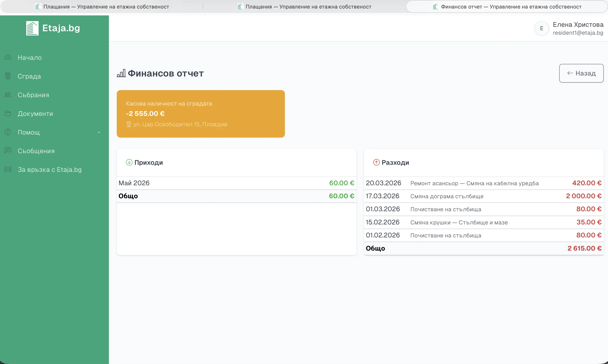Click the 80.00 € amount for 01.02.2026

point(589,235)
